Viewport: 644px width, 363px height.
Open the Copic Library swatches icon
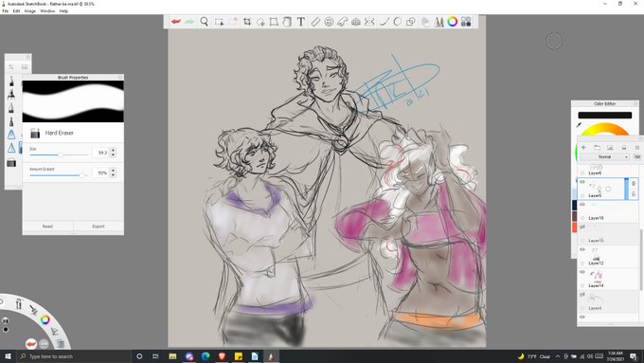pyautogui.click(x=466, y=22)
